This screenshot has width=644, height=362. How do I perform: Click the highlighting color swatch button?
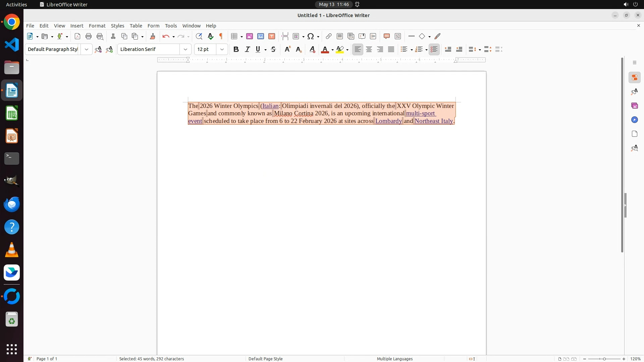pos(340,50)
